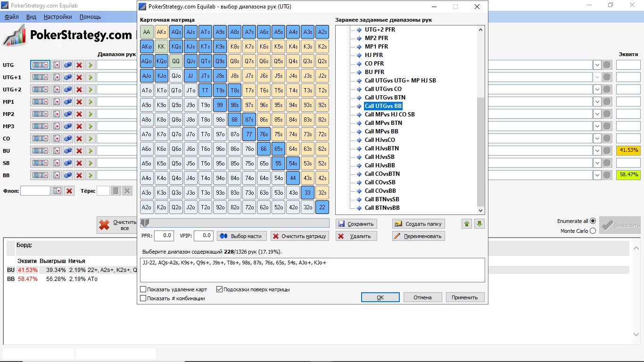
Task: Move the selected range down with the green down arrow
Action: (x=479, y=224)
